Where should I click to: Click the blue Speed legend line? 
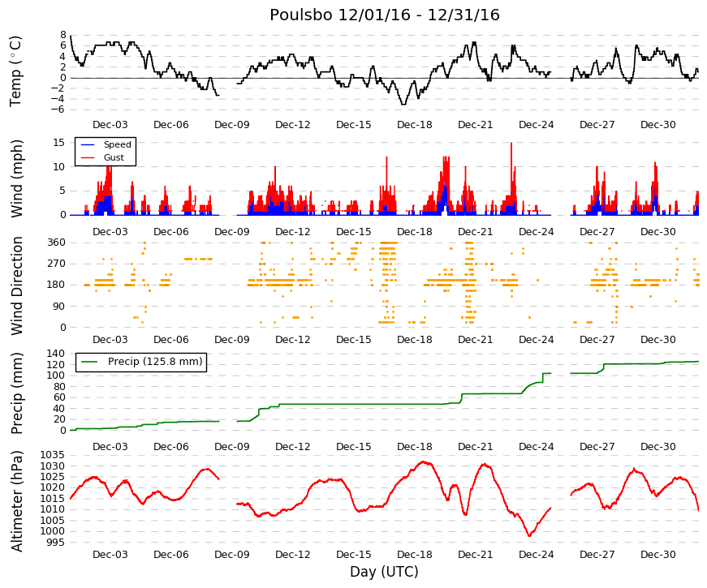87,144
